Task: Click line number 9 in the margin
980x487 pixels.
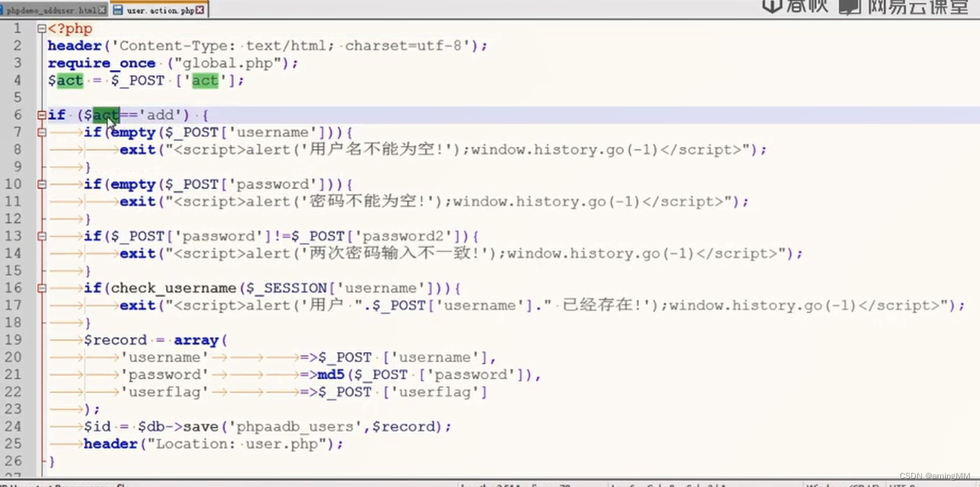Action: click(18, 167)
